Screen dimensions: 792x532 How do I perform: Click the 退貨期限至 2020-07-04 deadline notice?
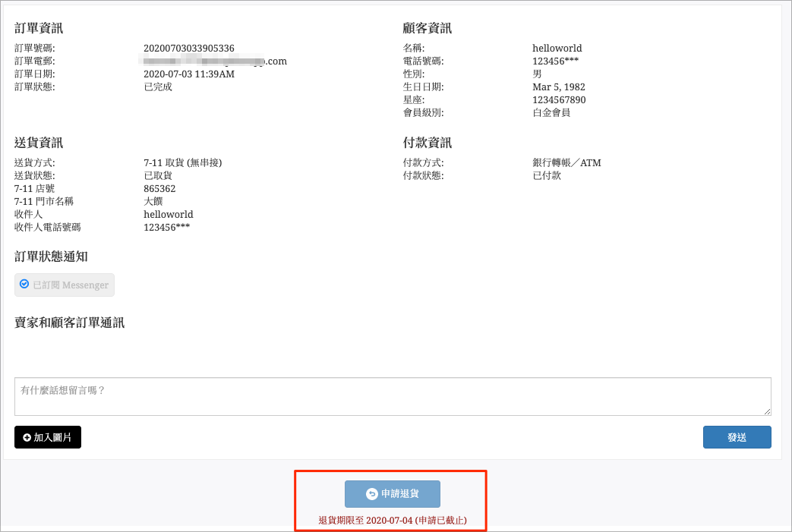coord(393,521)
